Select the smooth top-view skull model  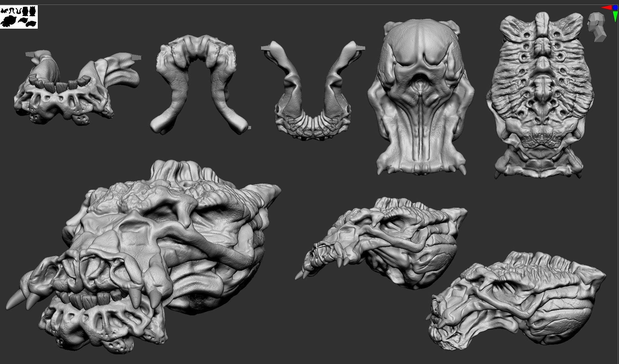click(421, 97)
